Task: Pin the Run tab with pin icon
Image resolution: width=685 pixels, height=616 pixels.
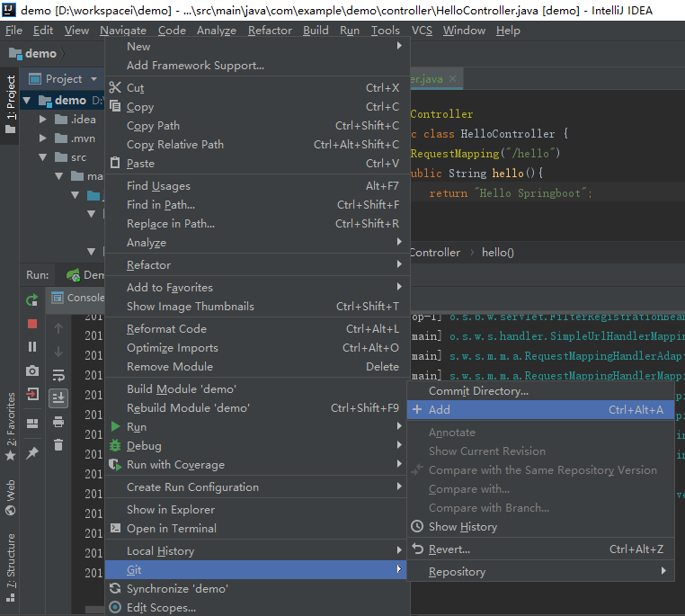Action: (32, 452)
